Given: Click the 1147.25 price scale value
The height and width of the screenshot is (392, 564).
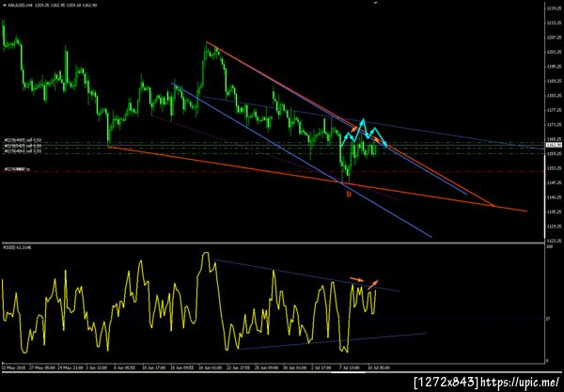Looking at the screenshot, I should click(x=555, y=182).
